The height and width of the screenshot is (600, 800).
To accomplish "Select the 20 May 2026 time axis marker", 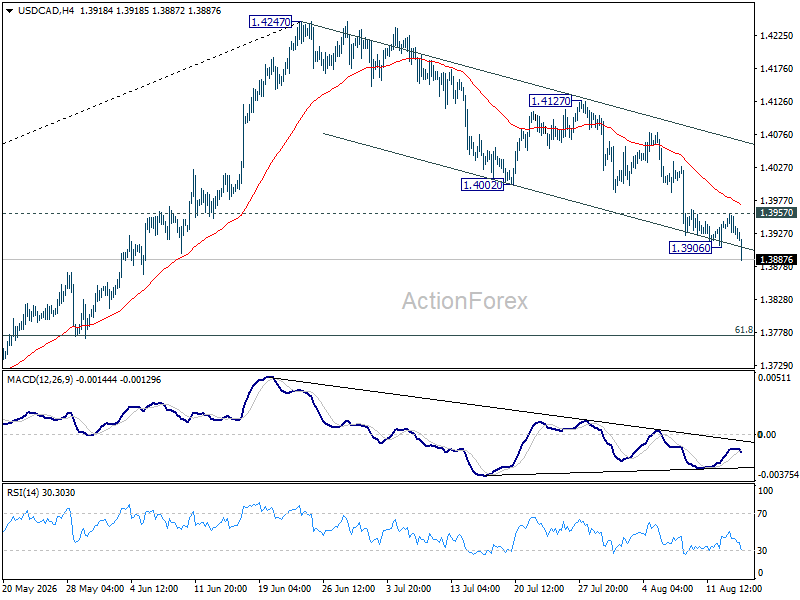I will coord(30,589).
